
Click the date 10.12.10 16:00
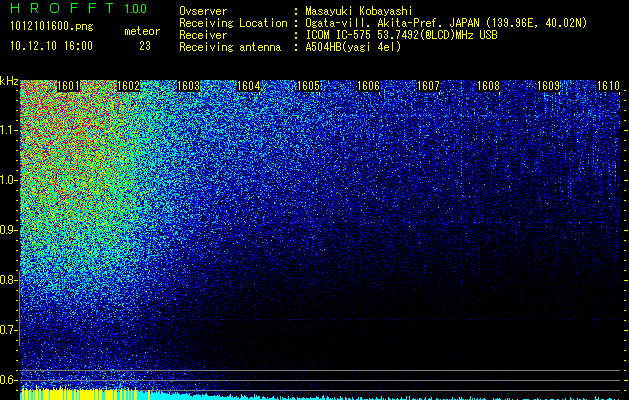[x=51, y=46]
